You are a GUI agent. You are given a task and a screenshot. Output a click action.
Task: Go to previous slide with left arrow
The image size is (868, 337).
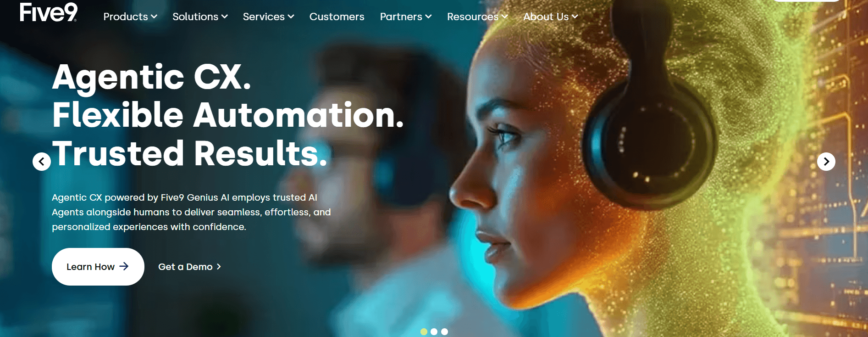42,162
